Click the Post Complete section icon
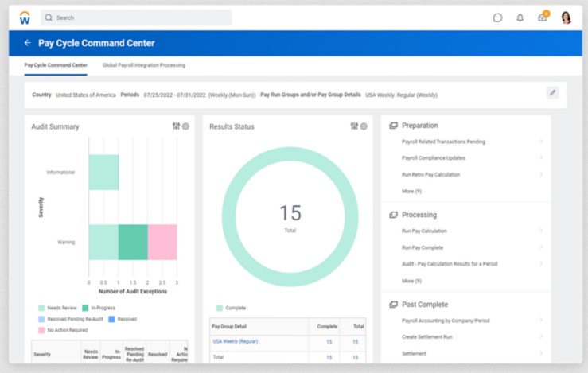The height and width of the screenshot is (373, 588). click(x=393, y=305)
